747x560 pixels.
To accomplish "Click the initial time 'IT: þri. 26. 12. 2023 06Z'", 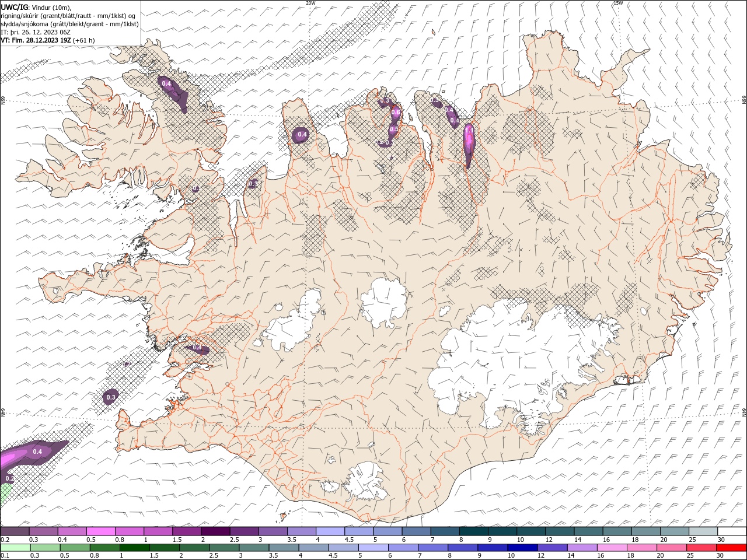I will 35,32.
